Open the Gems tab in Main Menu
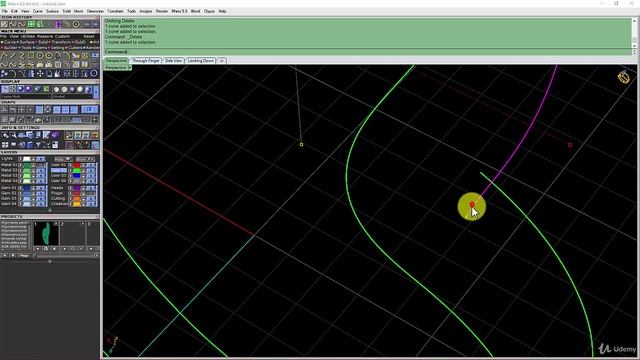 41,48
